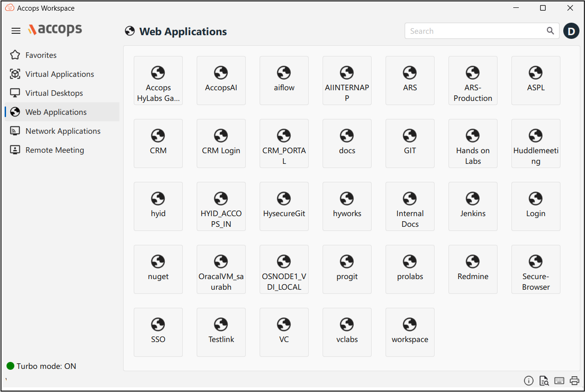585x392 pixels.
Task: Open Hands on Labs web app
Action: (x=473, y=143)
